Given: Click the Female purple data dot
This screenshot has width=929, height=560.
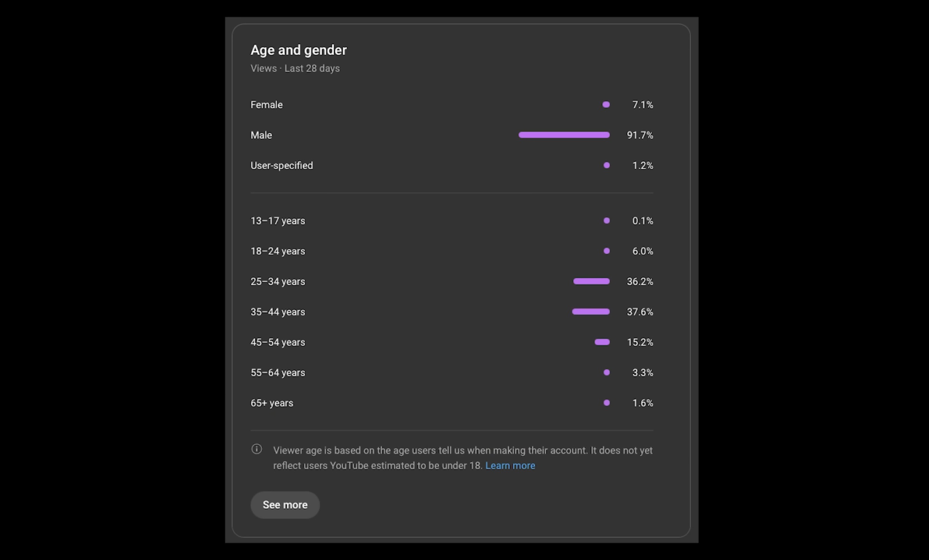Looking at the screenshot, I should tap(606, 105).
